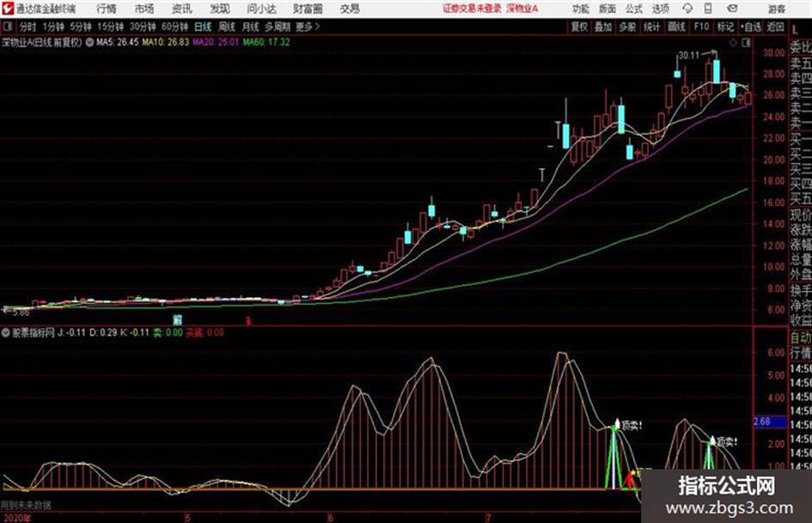Click the 返回 back button
The image size is (812, 523).
point(775,27)
